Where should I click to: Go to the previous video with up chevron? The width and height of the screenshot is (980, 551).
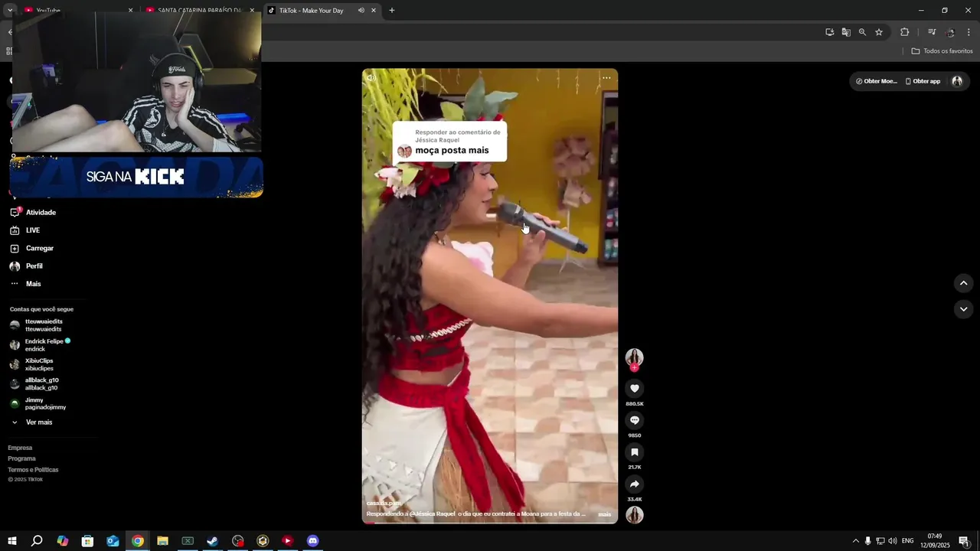point(963,283)
